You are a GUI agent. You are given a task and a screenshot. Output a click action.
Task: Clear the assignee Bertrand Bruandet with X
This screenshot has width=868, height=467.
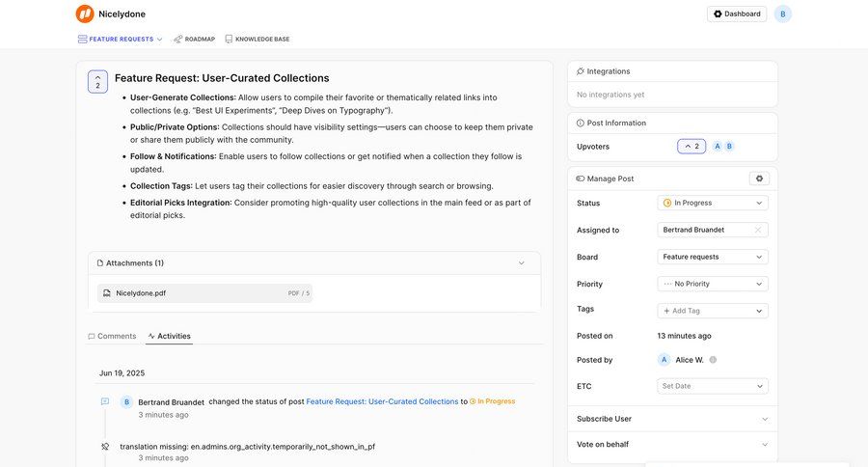click(x=758, y=230)
